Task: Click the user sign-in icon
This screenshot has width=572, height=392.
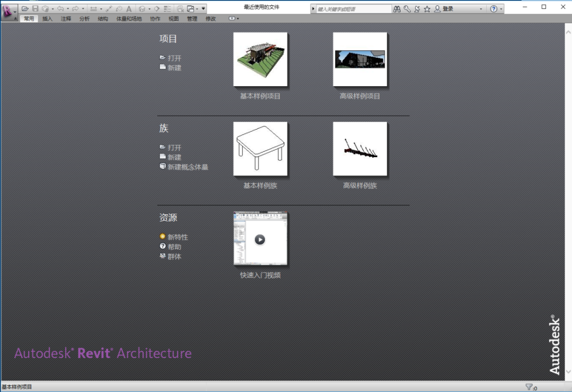Action: 437,9
